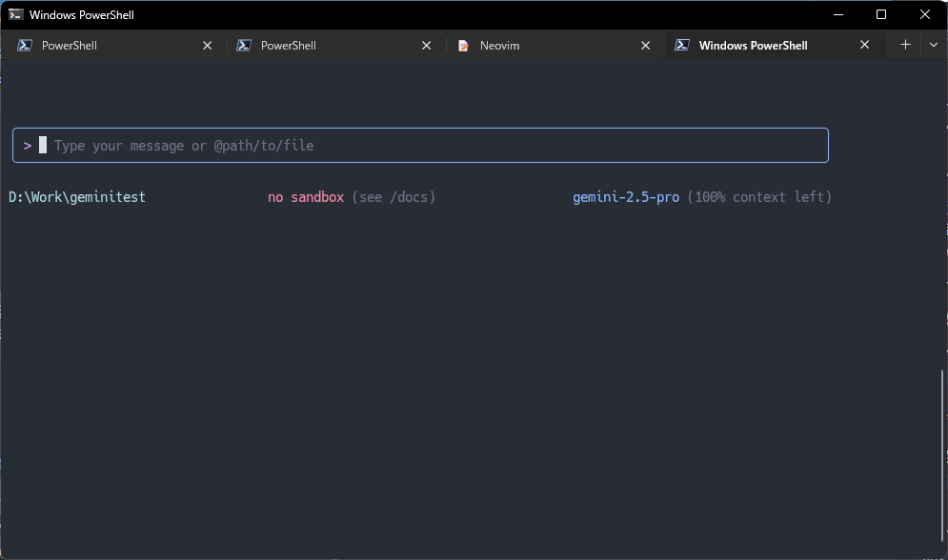Switch to the second PowerShell tab

[x=324, y=46]
